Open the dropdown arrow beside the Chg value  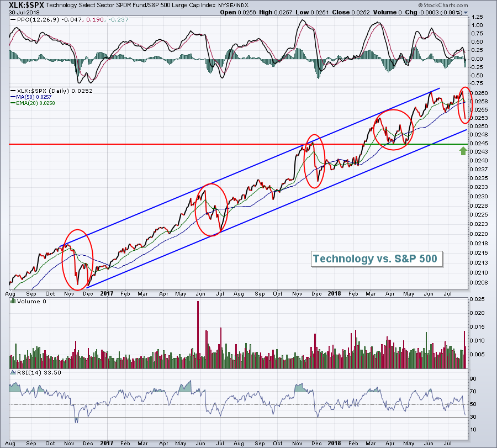pos(466,13)
